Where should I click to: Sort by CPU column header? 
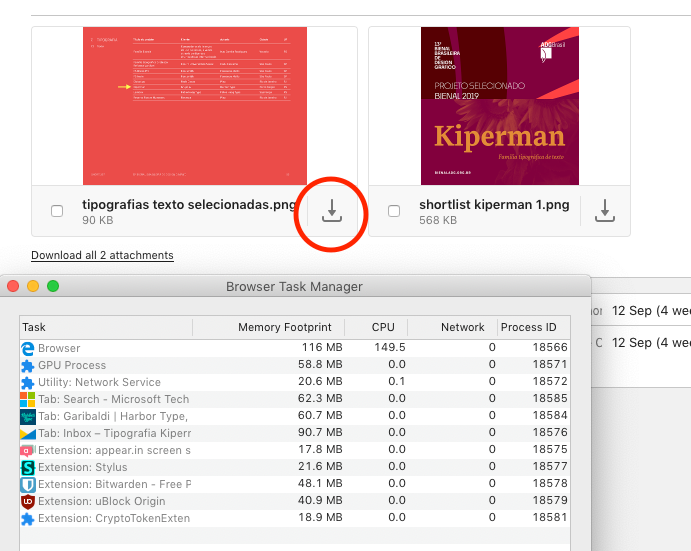[376, 327]
